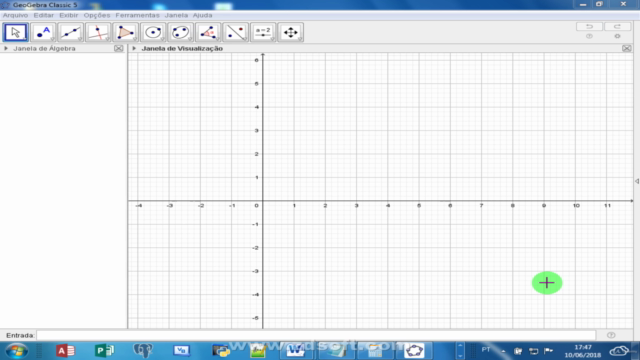Open the Opções menu
640x360 pixels.
point(97,15)
